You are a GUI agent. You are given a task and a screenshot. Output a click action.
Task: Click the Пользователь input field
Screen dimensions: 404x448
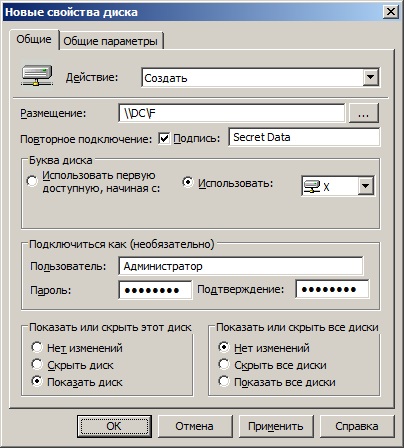point(241,266)
